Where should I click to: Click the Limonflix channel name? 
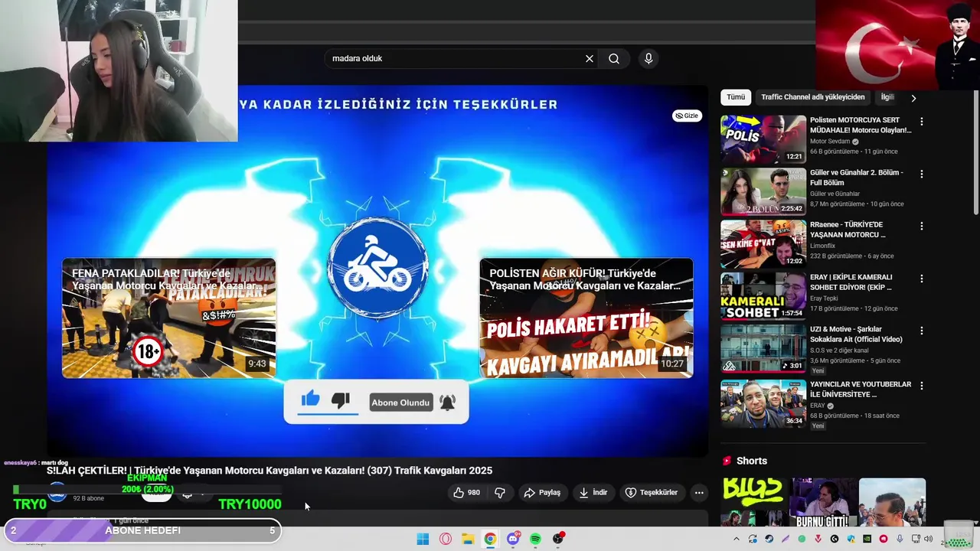click(822, 246)
